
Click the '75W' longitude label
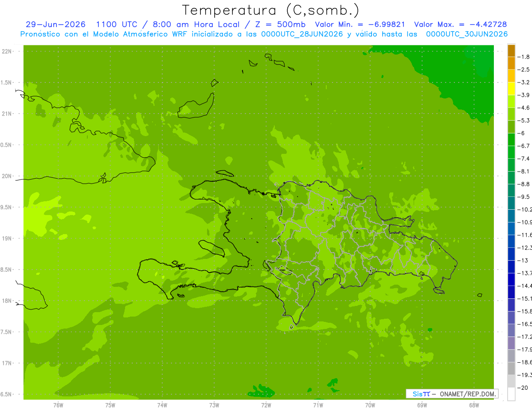110,405
